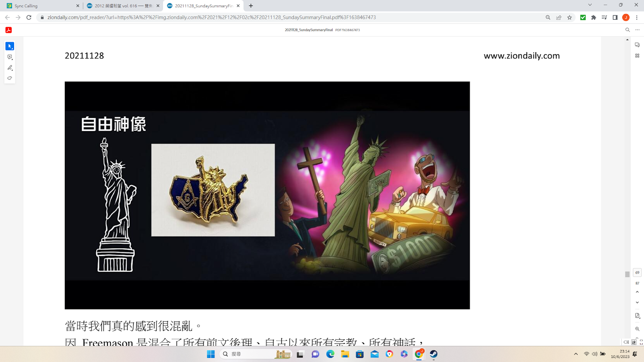Click the www.ziondaily.com link in document
Image resolution: width=644 pixels, height=362 pixels.
(x=522, y=56)
